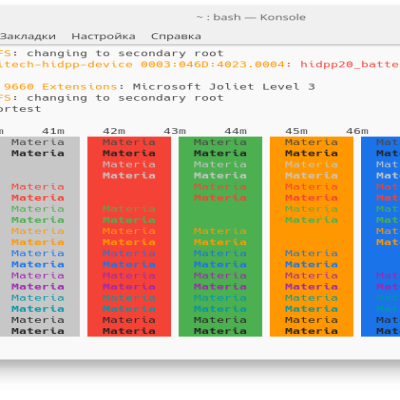Click the 'itech-hidpp-device' orange text

pos(66,64)
